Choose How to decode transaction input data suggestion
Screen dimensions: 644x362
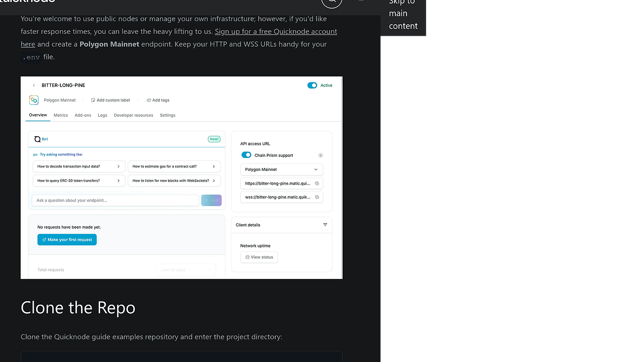coord(79,166)
